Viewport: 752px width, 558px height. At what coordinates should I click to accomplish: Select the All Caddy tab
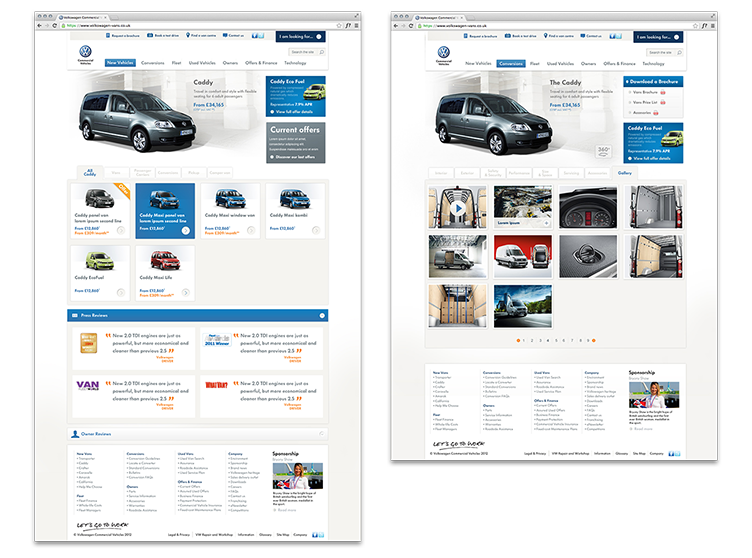(x=90, y=172)
